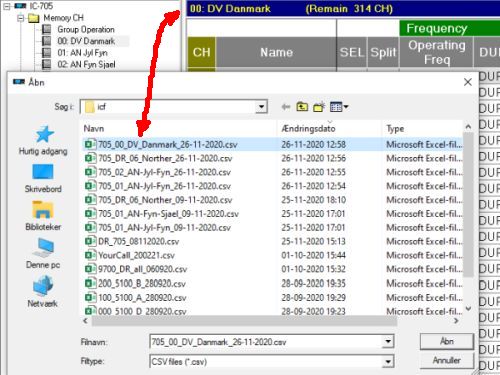Viewport: 500px width, 375px height.
Task: Click the Operating Freq column header
Action: [x=437, y=52]
